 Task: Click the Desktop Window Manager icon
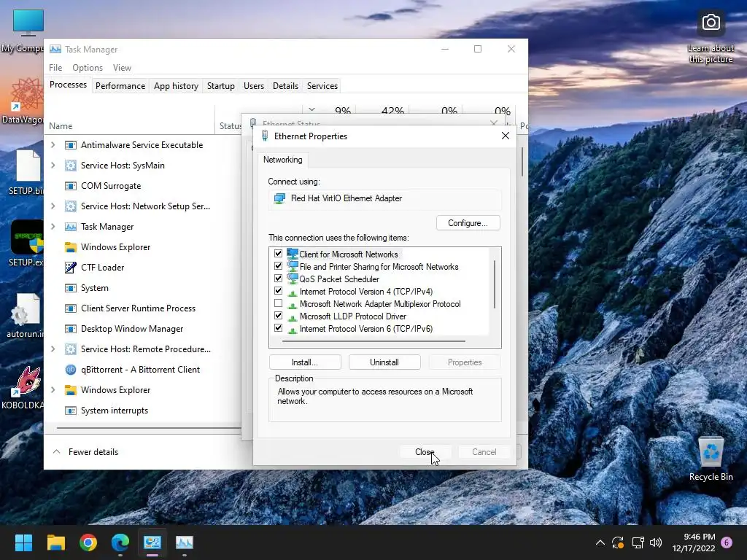(x=71, y=329)
